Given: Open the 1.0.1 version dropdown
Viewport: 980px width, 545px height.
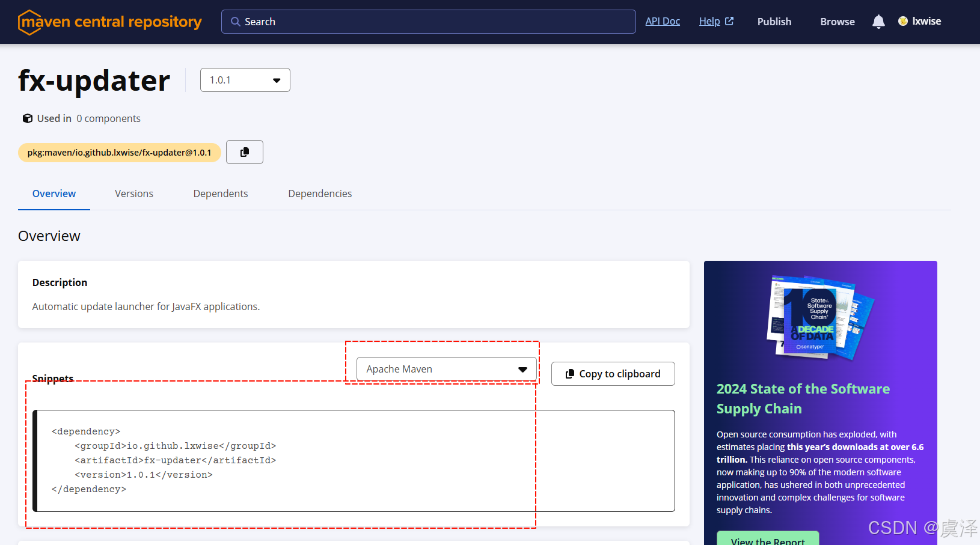Looking at the screenshot, I should (x=245, y=80).
